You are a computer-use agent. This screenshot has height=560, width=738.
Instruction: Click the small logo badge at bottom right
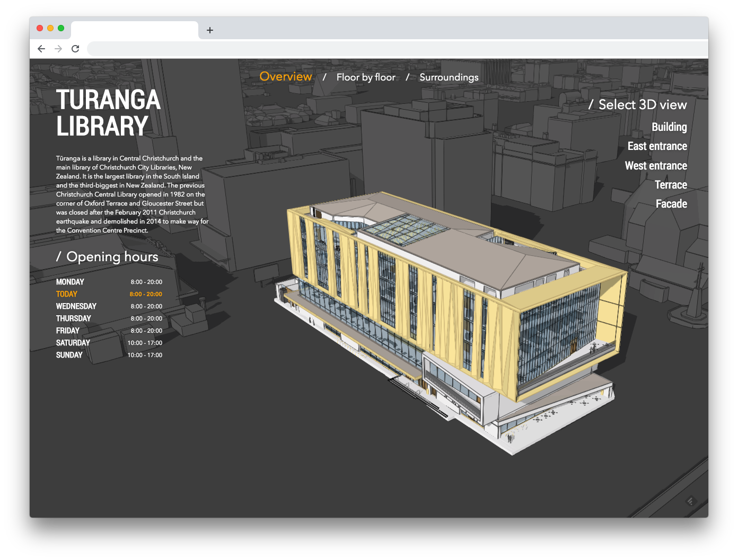click(x=690, y=501)
